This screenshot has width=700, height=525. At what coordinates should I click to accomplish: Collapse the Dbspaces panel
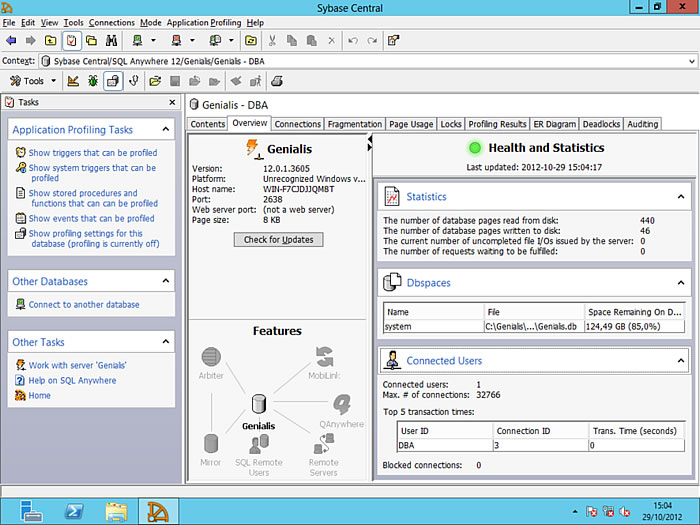tap(681, 283)
